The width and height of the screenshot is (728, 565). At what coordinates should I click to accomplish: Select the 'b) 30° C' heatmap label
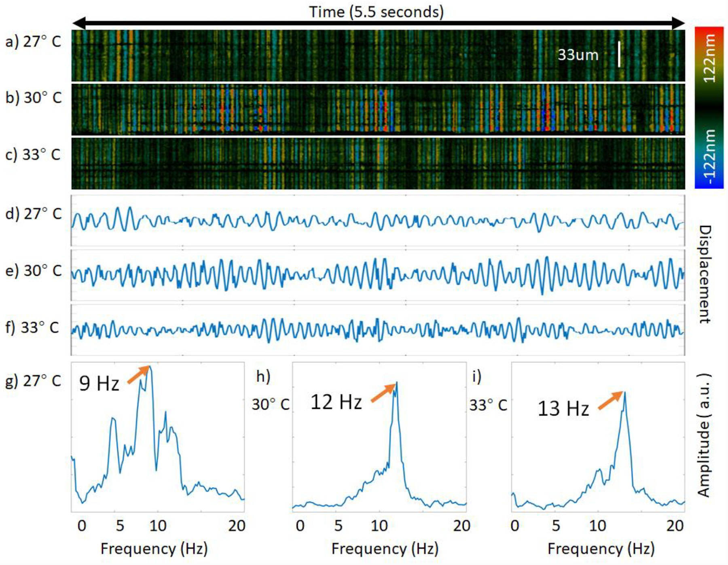click(34, 98)
